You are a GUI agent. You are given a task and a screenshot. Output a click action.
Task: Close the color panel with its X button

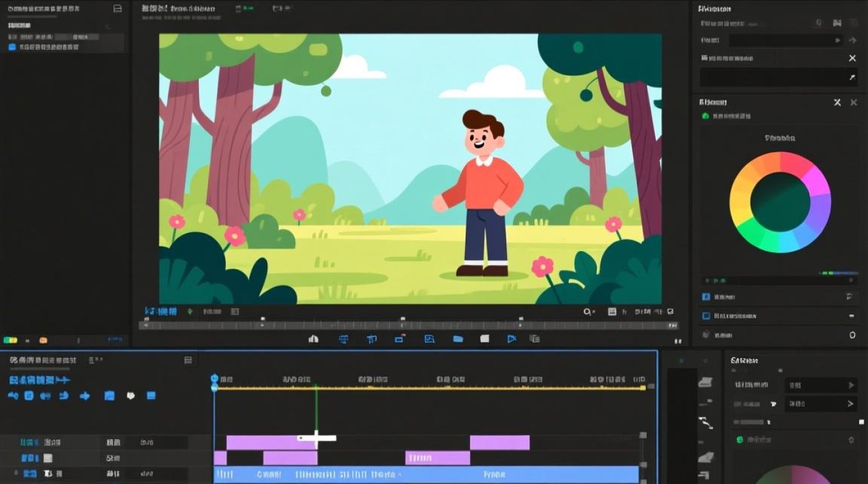(854, 103)
